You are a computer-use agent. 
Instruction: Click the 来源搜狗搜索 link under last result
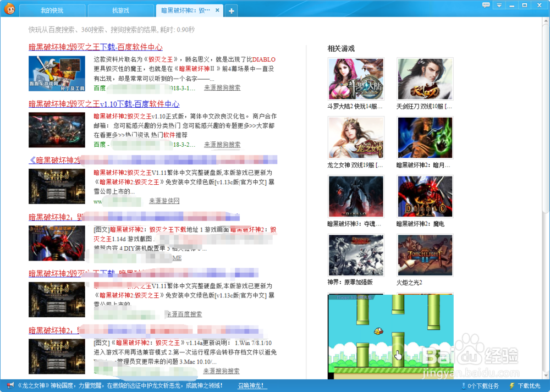tap(221, 371)
